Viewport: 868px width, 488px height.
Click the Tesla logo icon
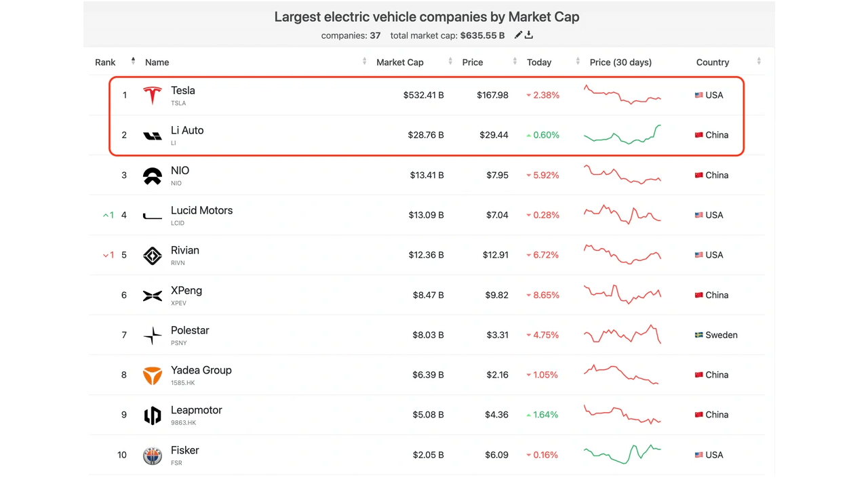(x=153, y=96)
